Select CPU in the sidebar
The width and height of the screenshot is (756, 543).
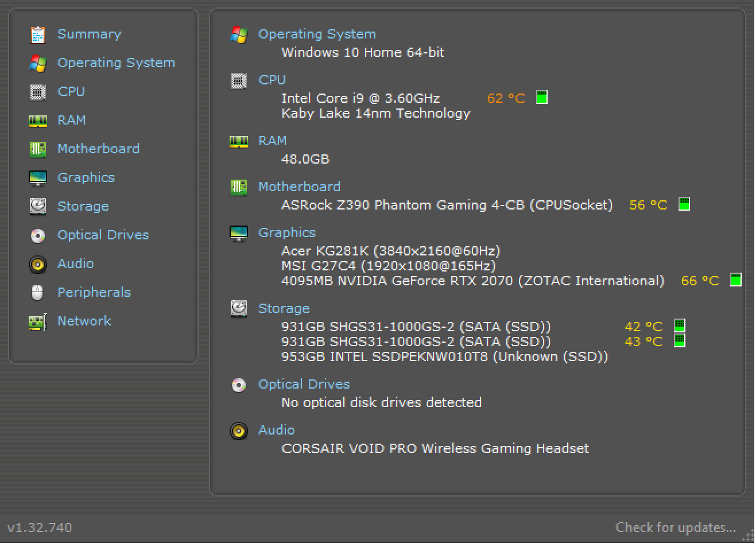tap(71, 92)
